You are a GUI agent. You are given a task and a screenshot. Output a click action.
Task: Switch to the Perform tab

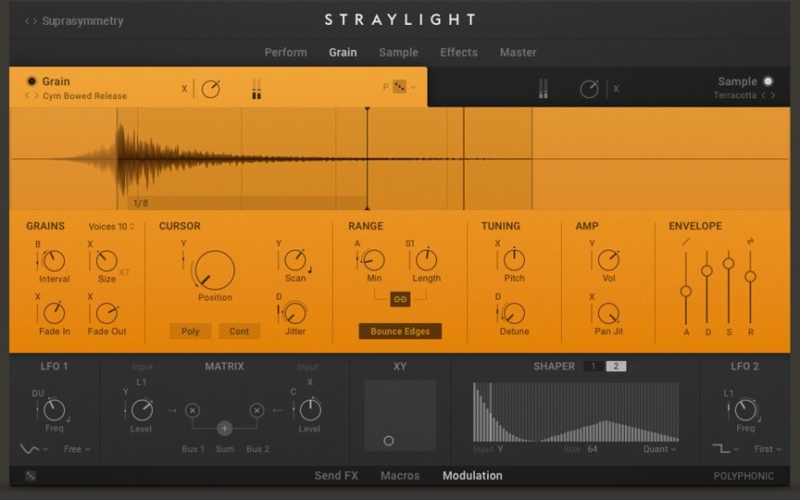(286, 52)
